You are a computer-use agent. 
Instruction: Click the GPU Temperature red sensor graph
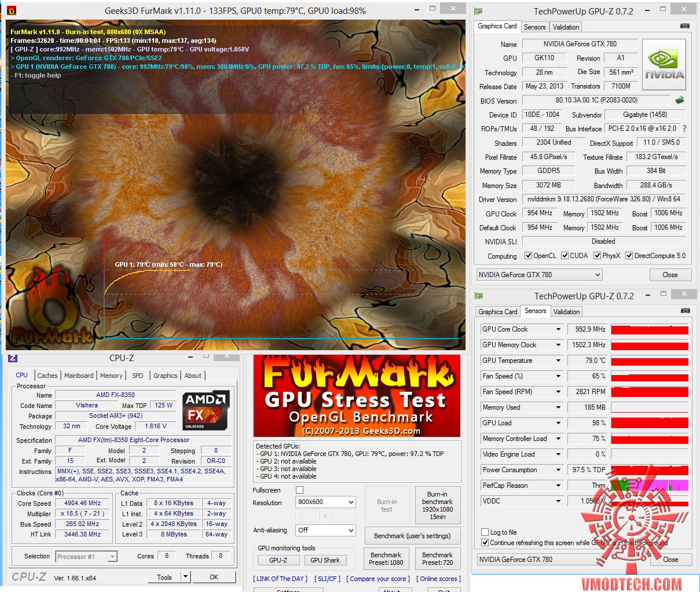pos(650,361)
